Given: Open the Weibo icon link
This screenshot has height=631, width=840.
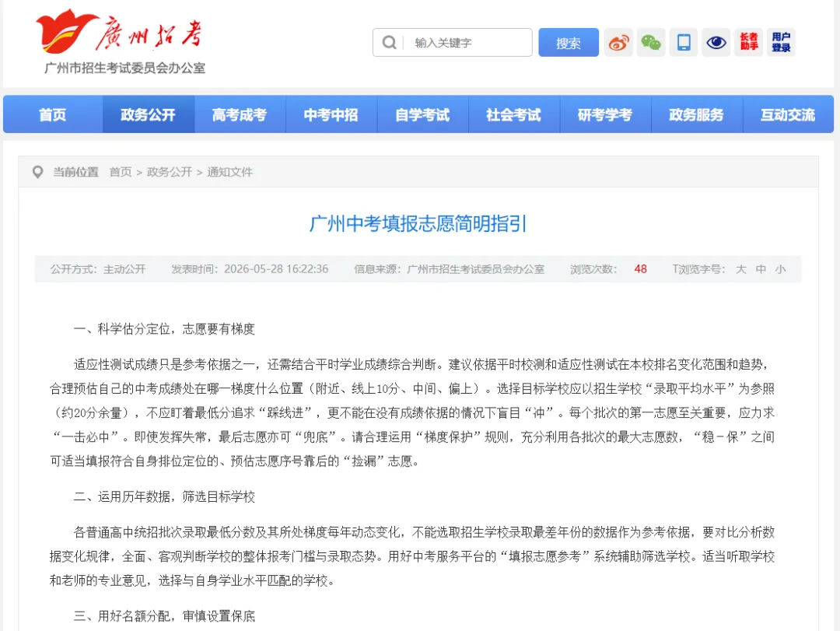Looking at the screenshot, I should [x=619, y=42].
